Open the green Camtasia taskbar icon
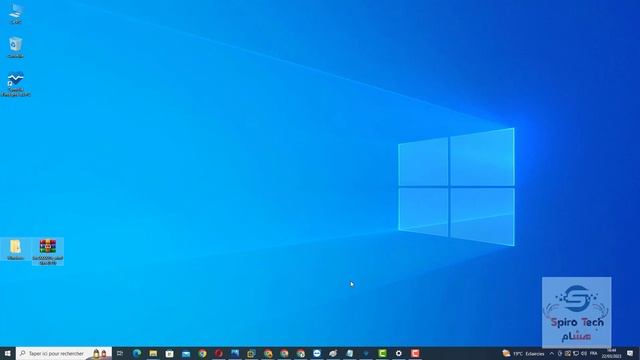The height and width of the screenshot is (360, 640). (x=382, y=353)
